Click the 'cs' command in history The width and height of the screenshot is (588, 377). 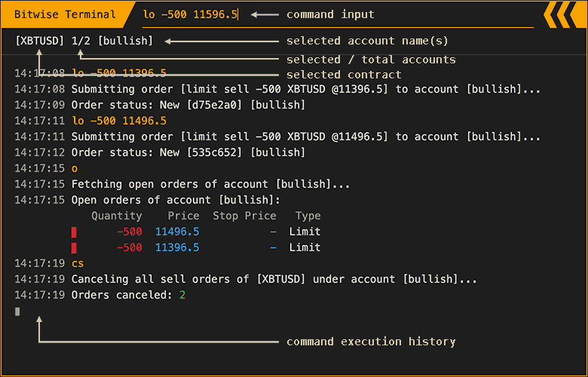(x=78, y=263)
